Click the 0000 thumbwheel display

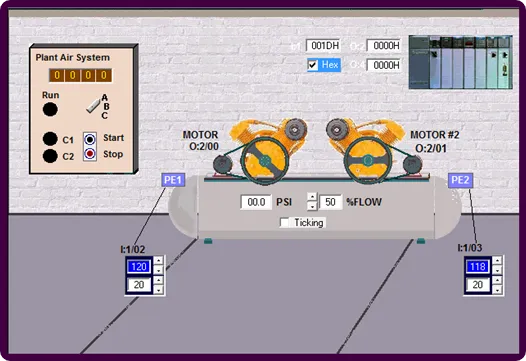pos(81,75)
